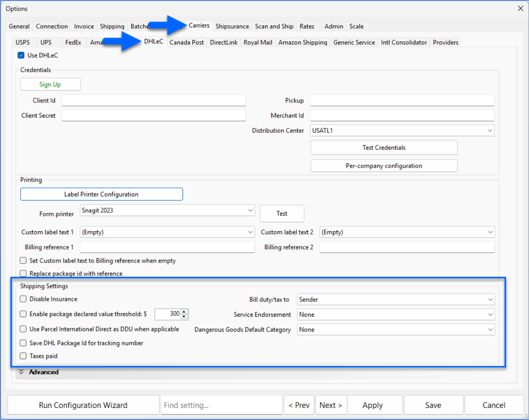Click the Test Credentials button
This screenshot has height=420, width=529.
tap(384, 148)
